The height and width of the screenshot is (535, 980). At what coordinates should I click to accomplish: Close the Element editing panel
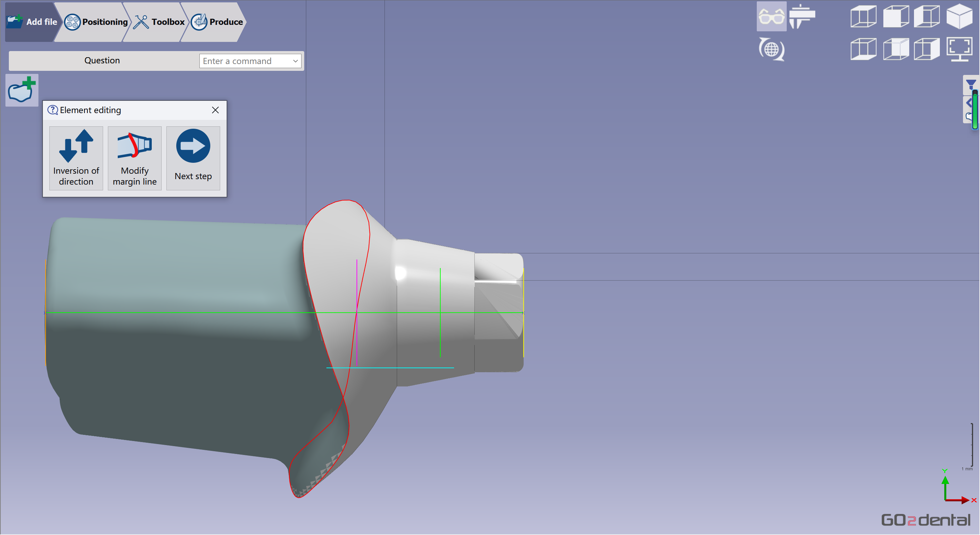[215, 110]
